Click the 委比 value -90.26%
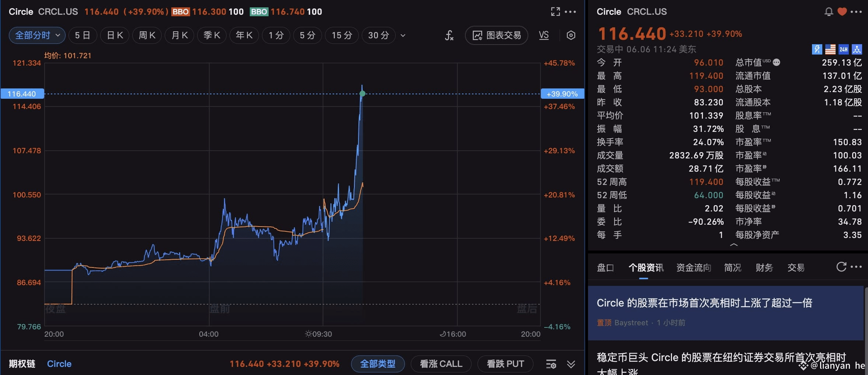This screenshot has width=868, height=375. (x=706, y=222)
